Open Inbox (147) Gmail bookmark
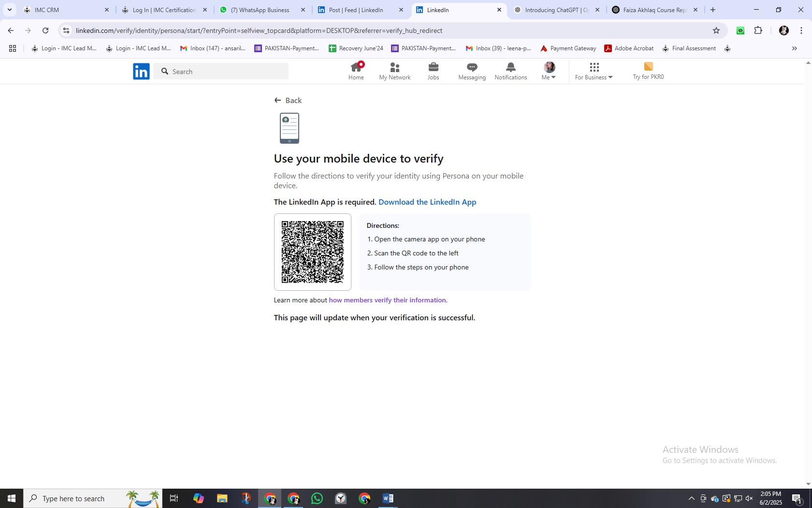 (x=213, y=48)
